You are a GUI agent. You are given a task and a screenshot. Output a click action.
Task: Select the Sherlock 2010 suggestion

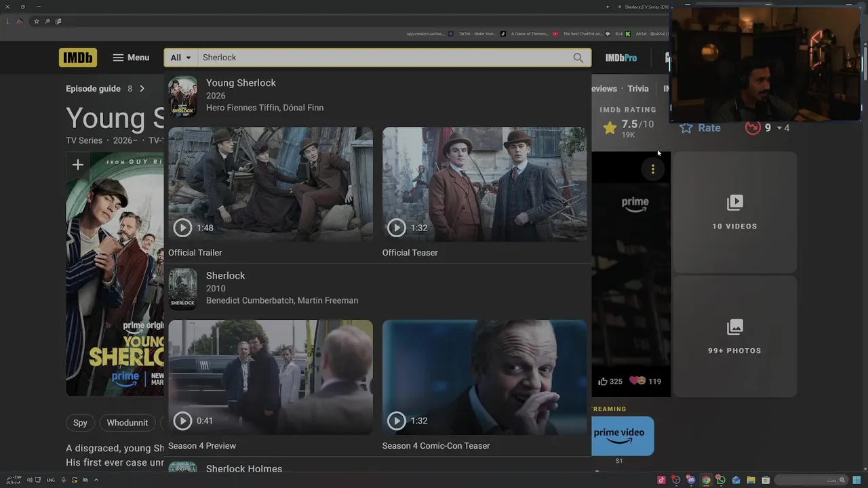(378, 289)
